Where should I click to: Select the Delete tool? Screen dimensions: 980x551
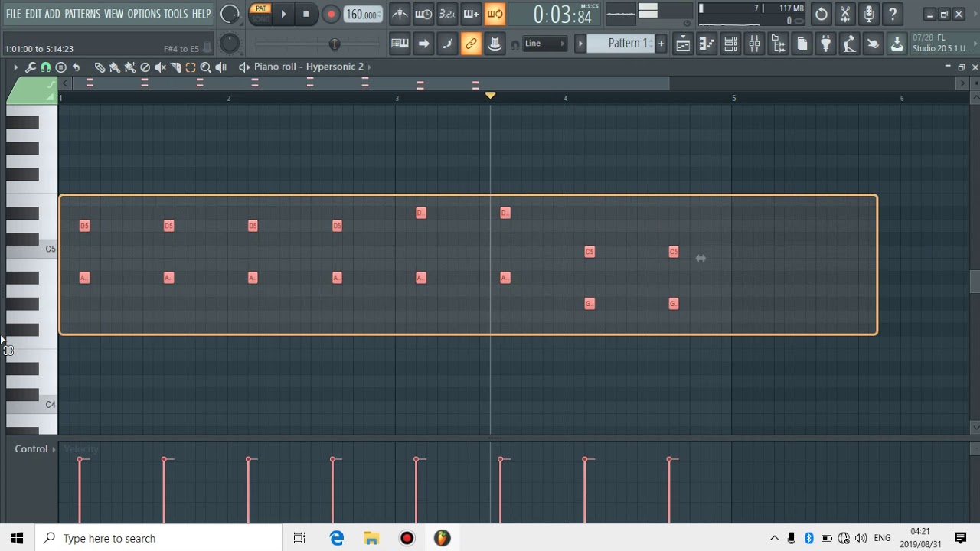145,67
